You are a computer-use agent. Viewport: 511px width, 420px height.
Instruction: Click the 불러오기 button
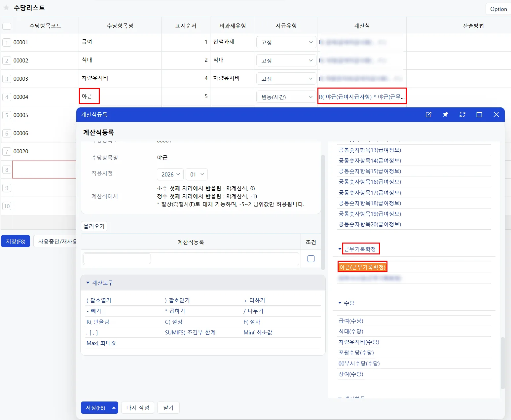point(94,226)
